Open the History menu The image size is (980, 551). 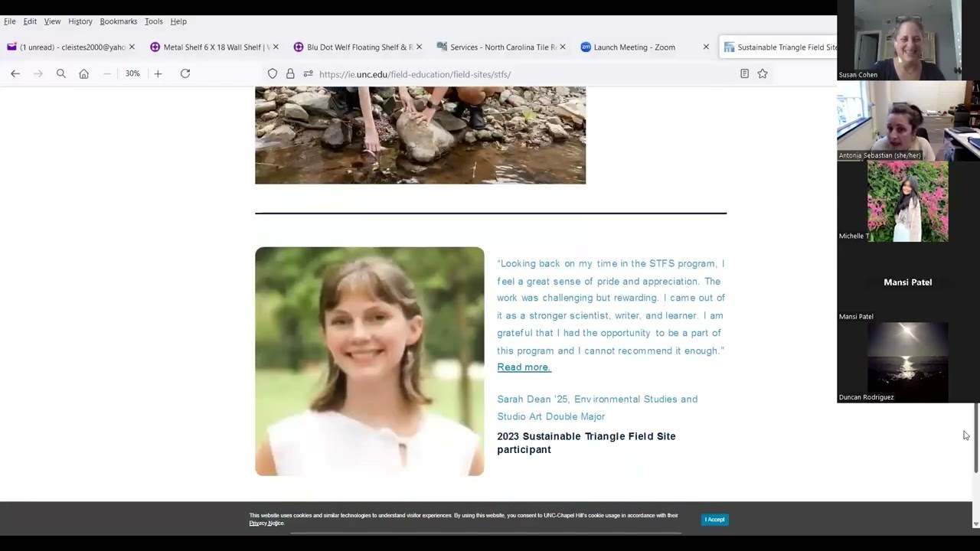(80, 21)
